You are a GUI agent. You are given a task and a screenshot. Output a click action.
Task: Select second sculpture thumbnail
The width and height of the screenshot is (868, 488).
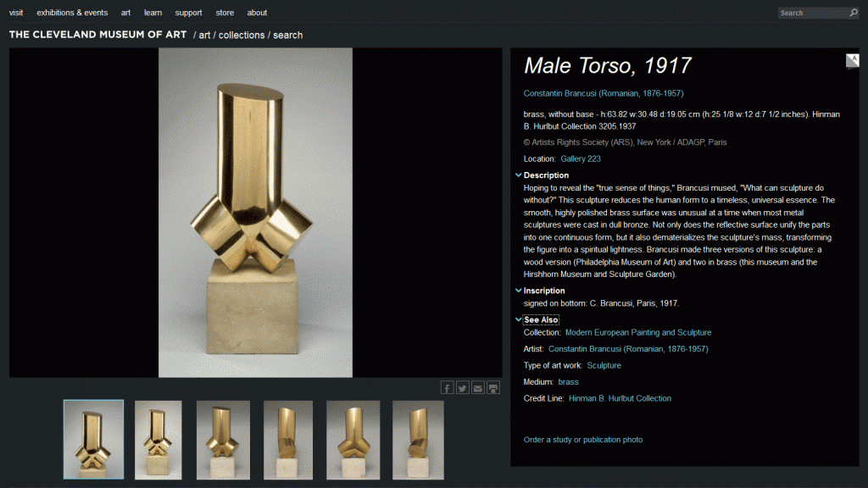pyautogui.click(x=159, y=440)
